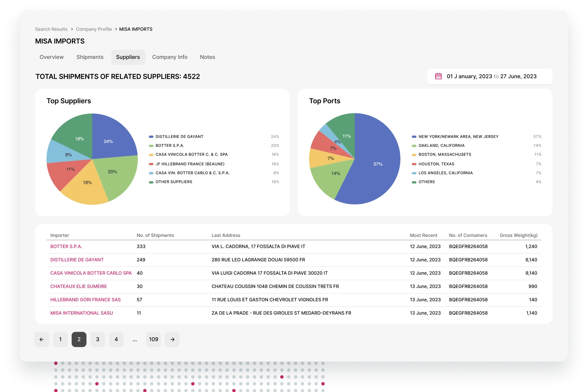
Task: Go to previous page with left arrow
Action: (42, 339)
